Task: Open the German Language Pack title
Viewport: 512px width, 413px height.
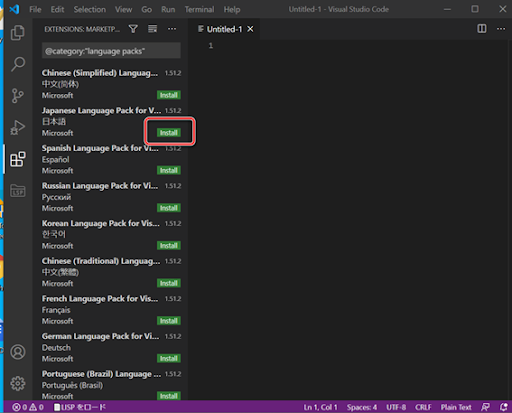Action: (x=100, y=336)
